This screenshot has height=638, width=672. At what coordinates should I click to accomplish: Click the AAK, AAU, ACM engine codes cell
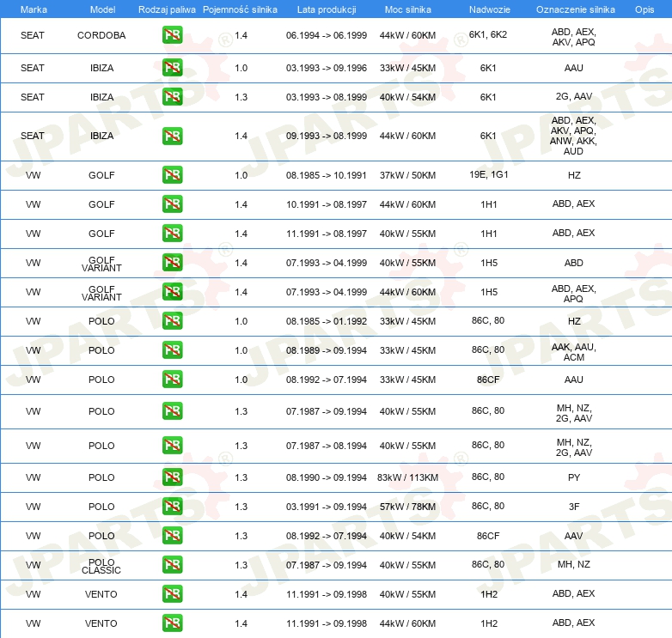(x=574, y=352)
